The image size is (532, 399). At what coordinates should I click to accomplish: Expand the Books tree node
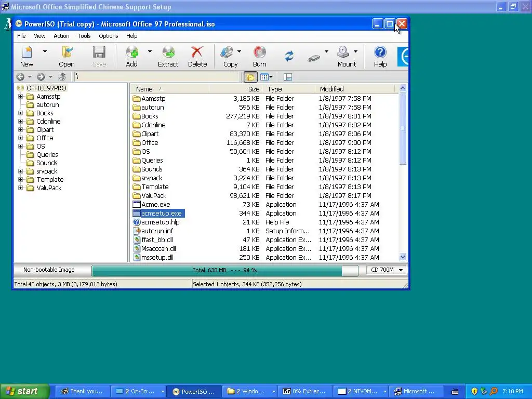coord(20,113)
